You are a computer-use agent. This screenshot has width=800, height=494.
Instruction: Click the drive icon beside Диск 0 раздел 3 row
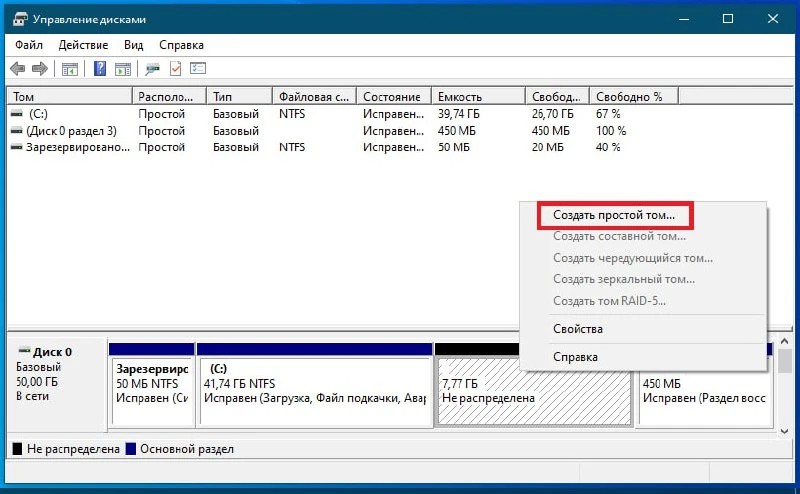click(x=17, y=131)
